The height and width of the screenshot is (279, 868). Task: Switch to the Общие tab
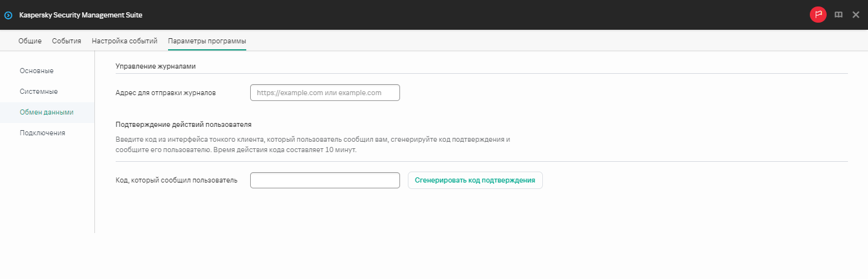click(30, 41)
